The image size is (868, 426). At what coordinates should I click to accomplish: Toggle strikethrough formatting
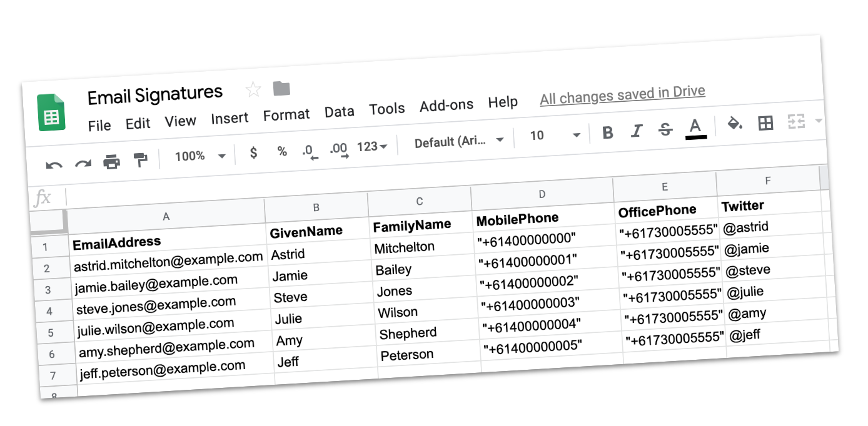(665, 129)
